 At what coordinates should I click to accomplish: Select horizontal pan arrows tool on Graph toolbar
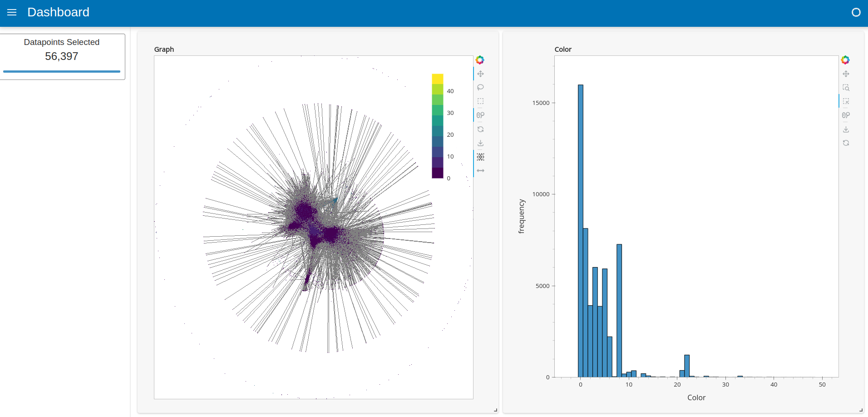[x=480, y=170]
